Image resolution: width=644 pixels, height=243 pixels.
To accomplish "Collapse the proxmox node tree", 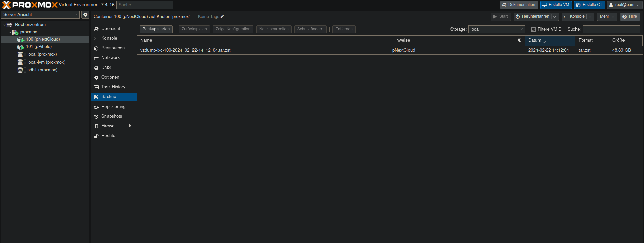I will (x=10, y=32).
